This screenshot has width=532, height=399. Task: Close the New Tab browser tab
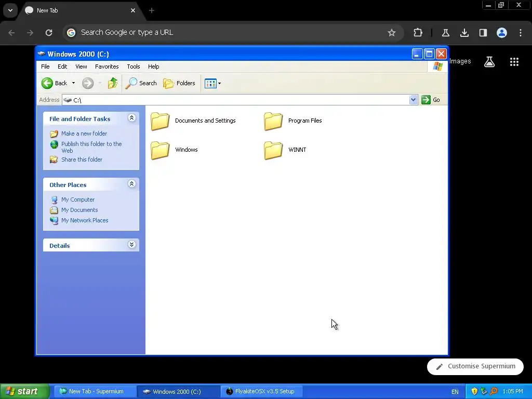(133, 10)
